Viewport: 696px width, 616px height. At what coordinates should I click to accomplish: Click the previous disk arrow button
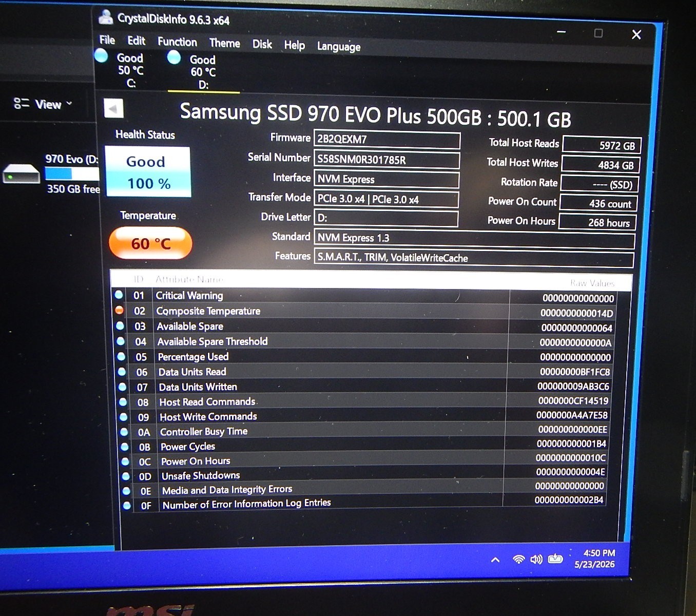113,108
